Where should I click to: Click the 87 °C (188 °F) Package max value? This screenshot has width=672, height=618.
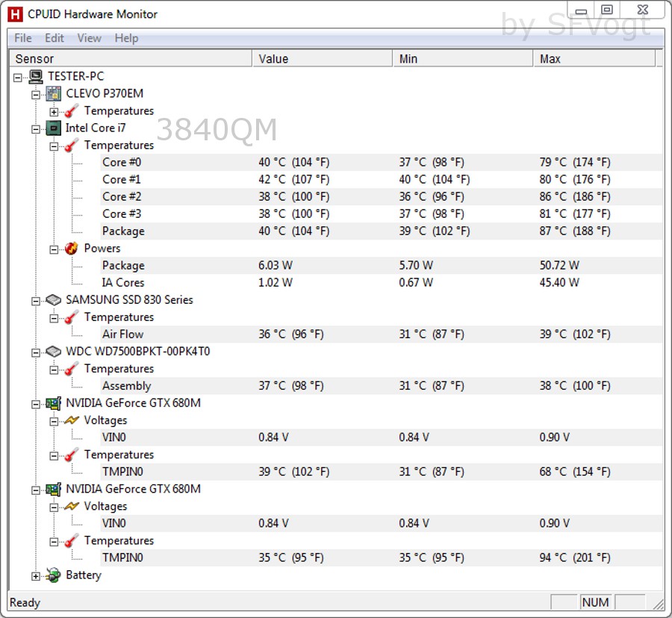click(x=575, y=231)
